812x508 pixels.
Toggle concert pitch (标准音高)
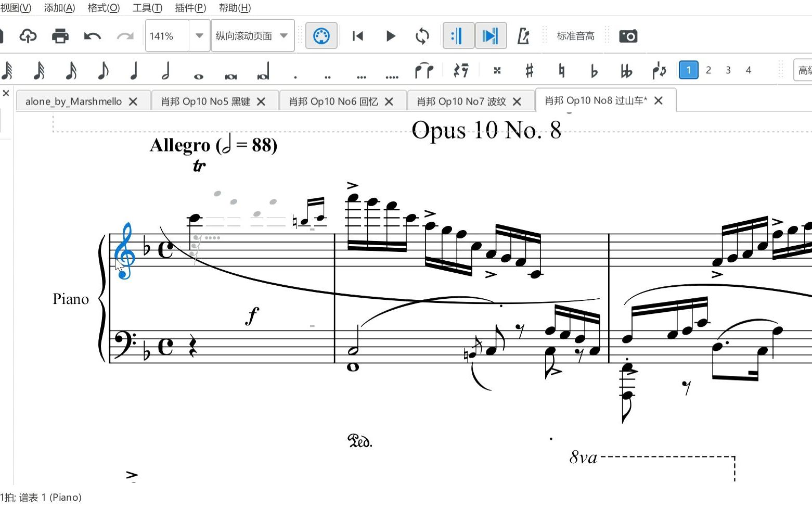click(x=575, y=36)
